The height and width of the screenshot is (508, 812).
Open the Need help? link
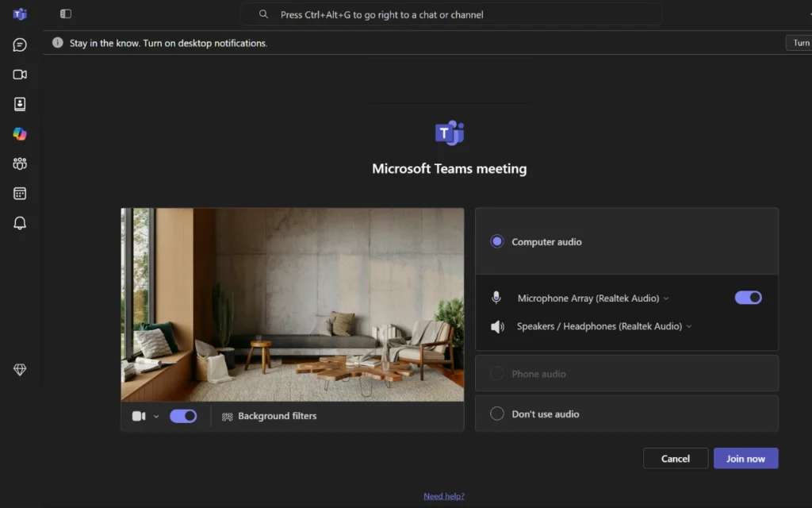444,496
